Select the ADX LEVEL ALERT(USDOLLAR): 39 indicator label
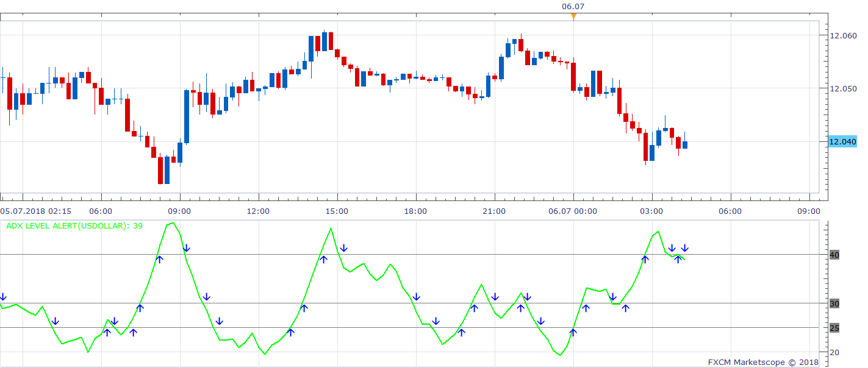 (76, 225)
